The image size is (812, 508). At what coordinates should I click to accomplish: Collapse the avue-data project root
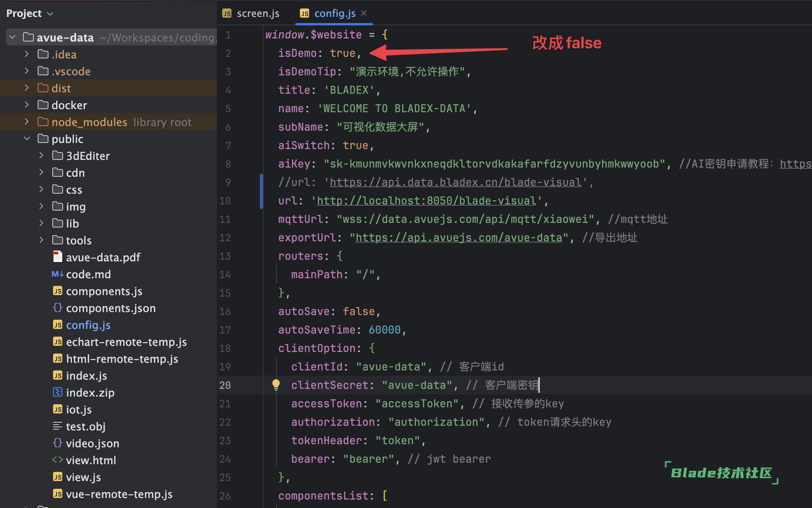13,37
